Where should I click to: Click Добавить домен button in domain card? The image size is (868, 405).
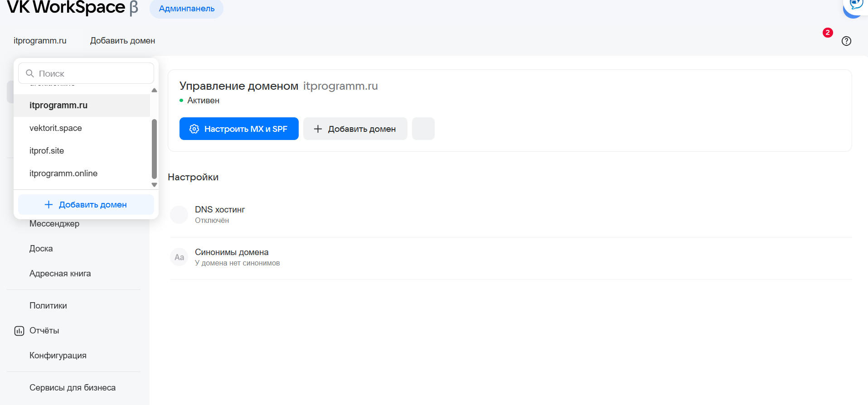click(355, 129)
